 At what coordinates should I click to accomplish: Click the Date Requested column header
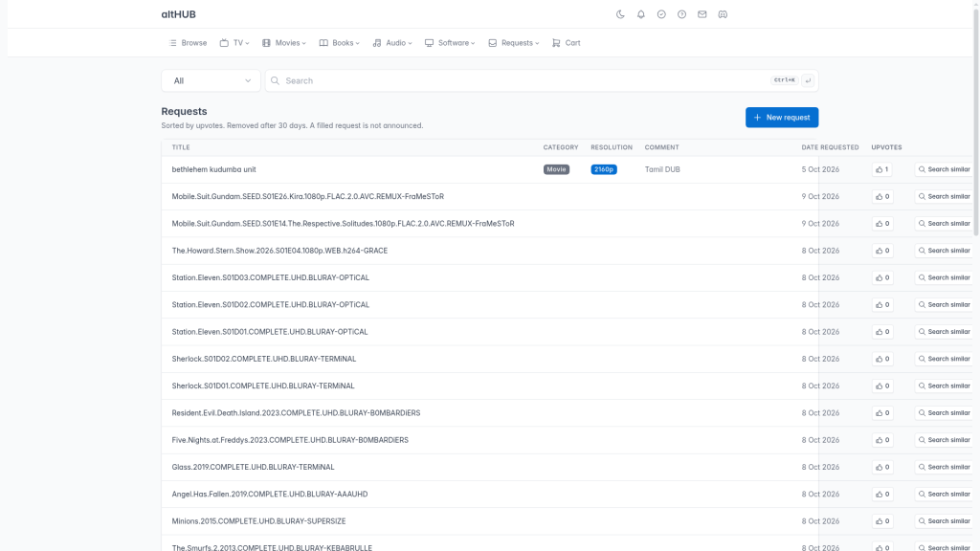830,147
